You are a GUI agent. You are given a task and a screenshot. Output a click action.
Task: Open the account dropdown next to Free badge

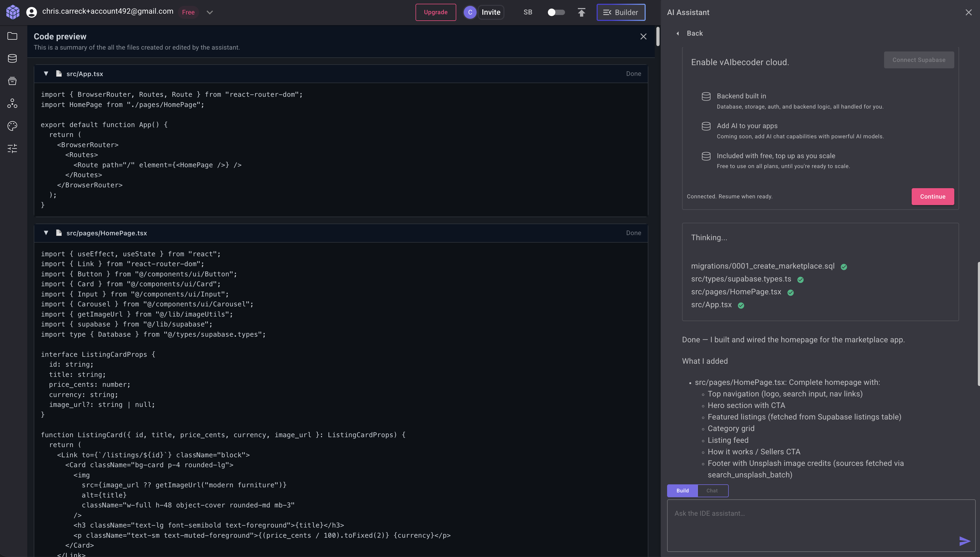pyautogui.click(x=210, y=12)
